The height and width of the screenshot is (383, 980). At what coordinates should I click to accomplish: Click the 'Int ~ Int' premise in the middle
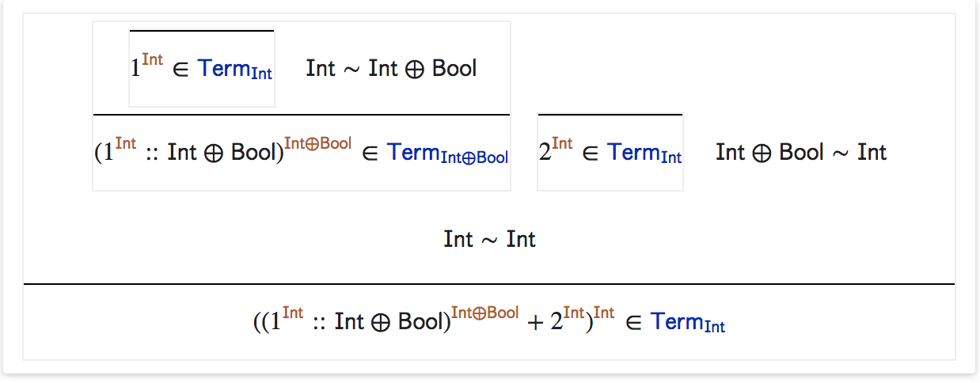(490, 239)
